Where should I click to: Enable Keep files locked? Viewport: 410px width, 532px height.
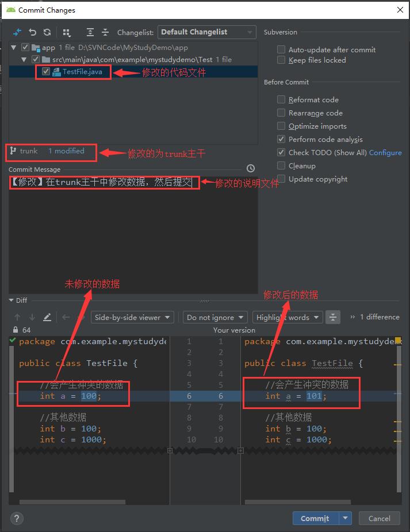coord(281,60)
